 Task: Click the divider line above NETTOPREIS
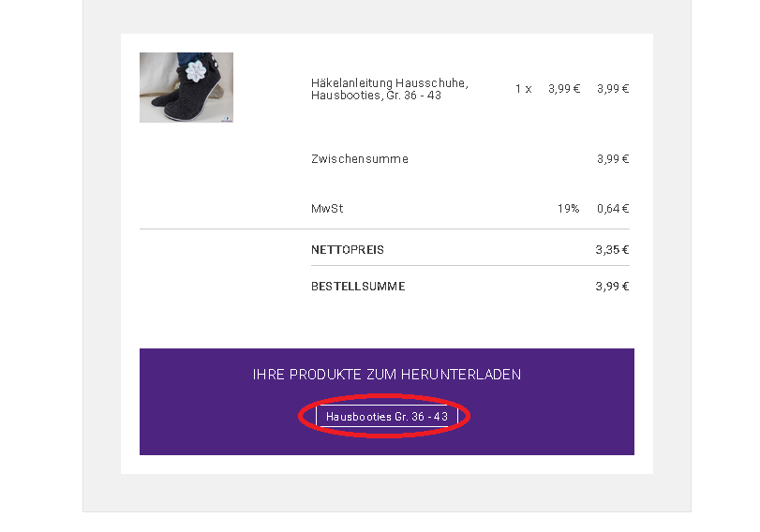coord(384,229)
